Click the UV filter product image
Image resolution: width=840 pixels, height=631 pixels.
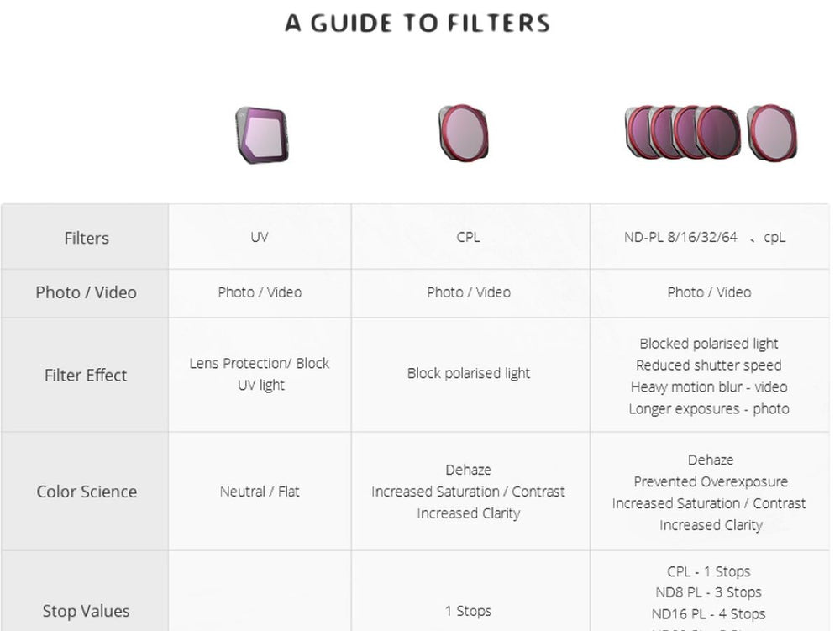click(x=262, y=134)
